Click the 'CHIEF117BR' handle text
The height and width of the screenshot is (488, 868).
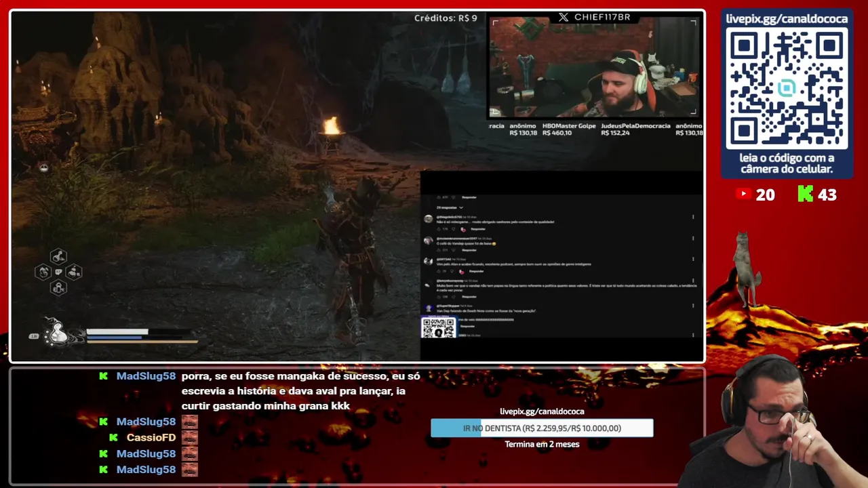point(602,17)
